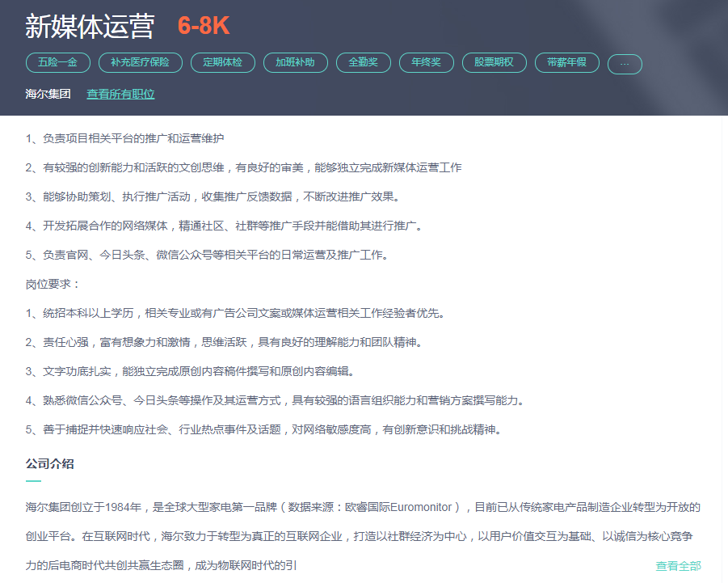The image size is (728, 583).
Task: Click line 4、熟悉微信公众号、今日头条等操作 requirement
Action: tap(275, 400)
